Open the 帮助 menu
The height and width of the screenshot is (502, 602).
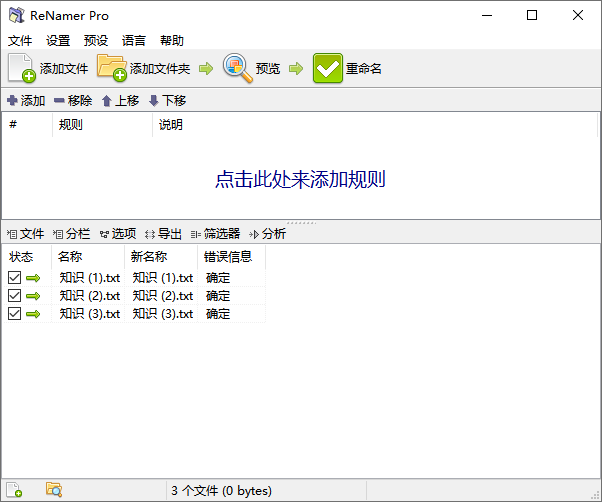(x=172, y=40)
